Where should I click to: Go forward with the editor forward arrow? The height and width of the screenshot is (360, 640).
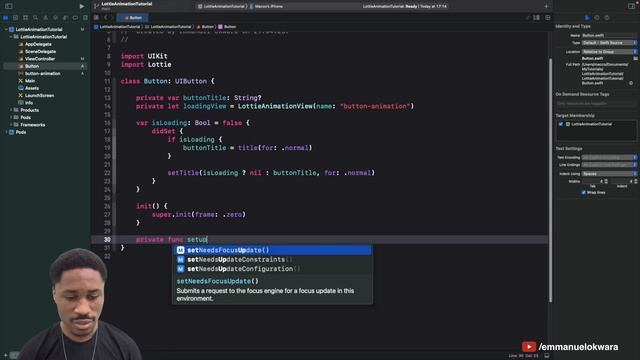pos(112,18)
